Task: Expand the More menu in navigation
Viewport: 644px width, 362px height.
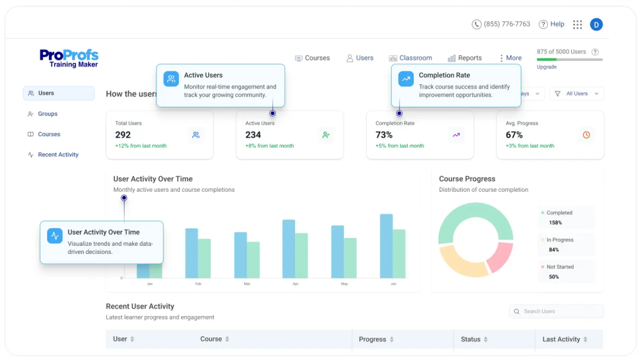Action: pyautogui.click(x=510, y=58)
